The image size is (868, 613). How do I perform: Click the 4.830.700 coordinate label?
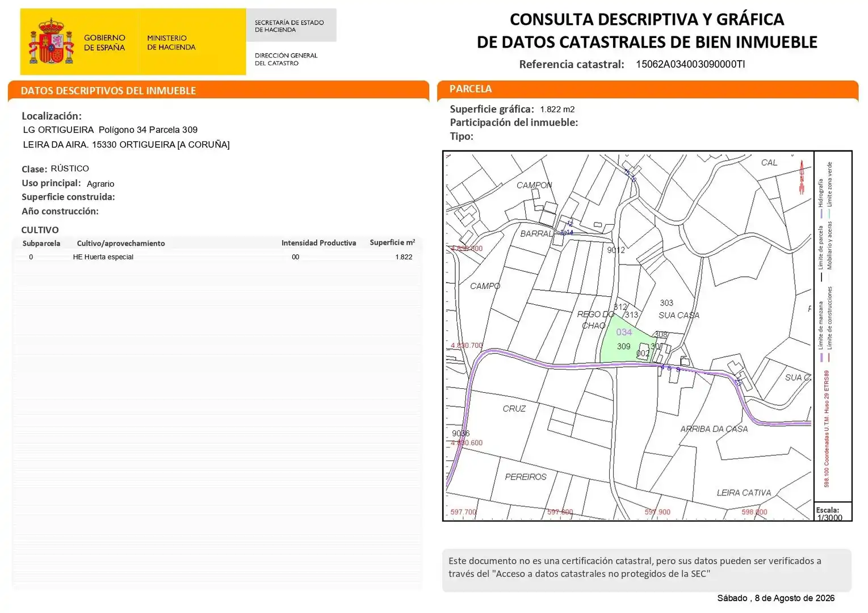(x=467, y=346)
